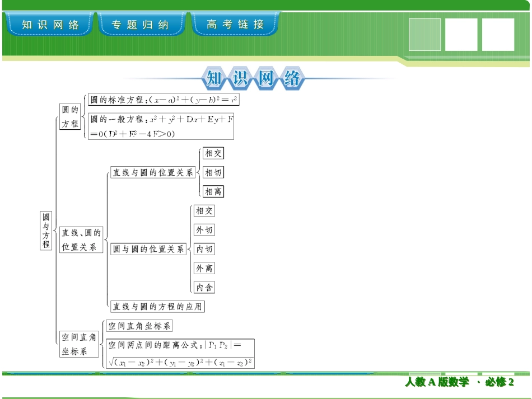532x399 pixels.
Task: Select the 直线与圆的位置关系 node
Action: point(153,172)
